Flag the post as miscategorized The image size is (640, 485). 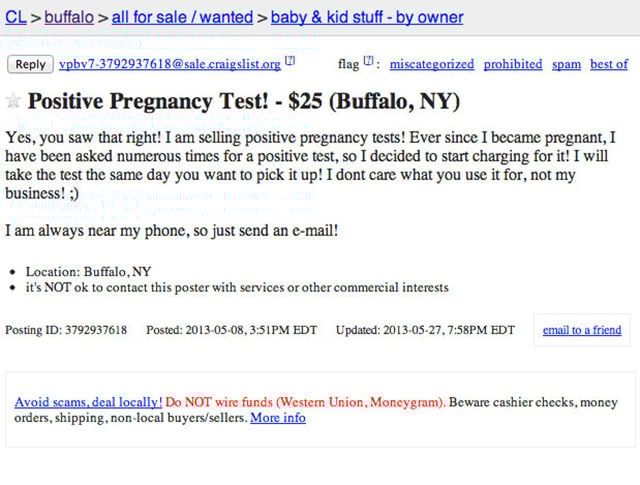431,64
